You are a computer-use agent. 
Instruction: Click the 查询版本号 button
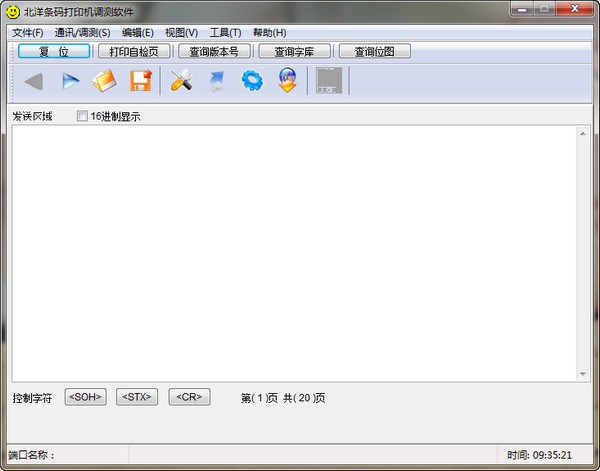pos(214,51)
